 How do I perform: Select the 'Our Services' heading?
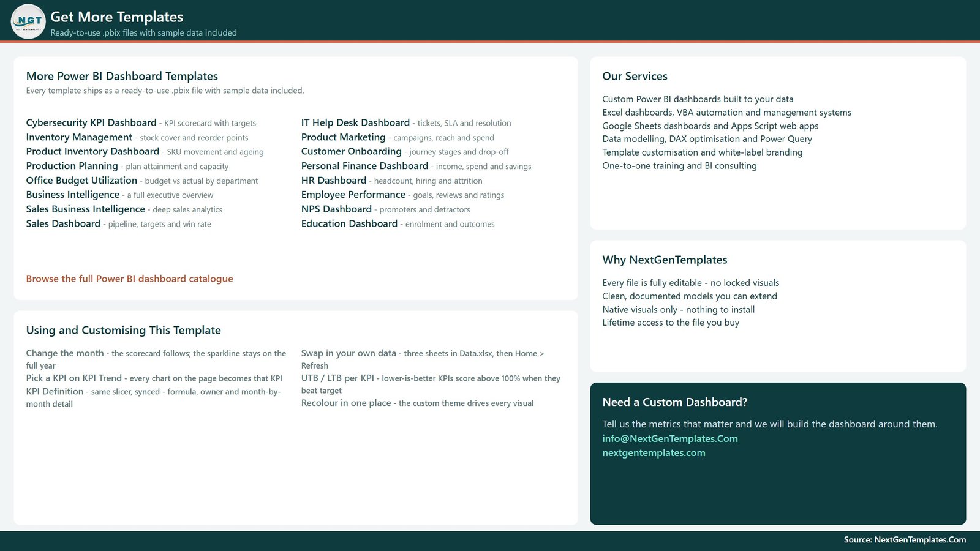635,76
